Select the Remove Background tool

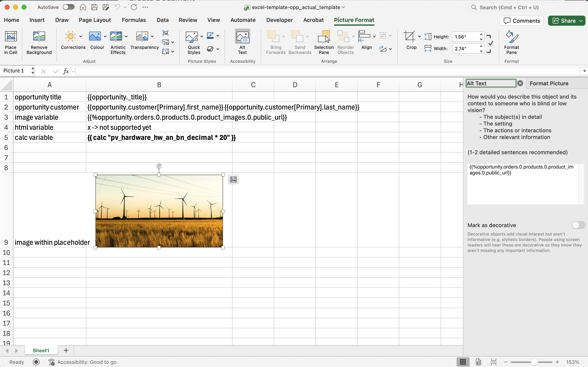[x=39, y=43]
